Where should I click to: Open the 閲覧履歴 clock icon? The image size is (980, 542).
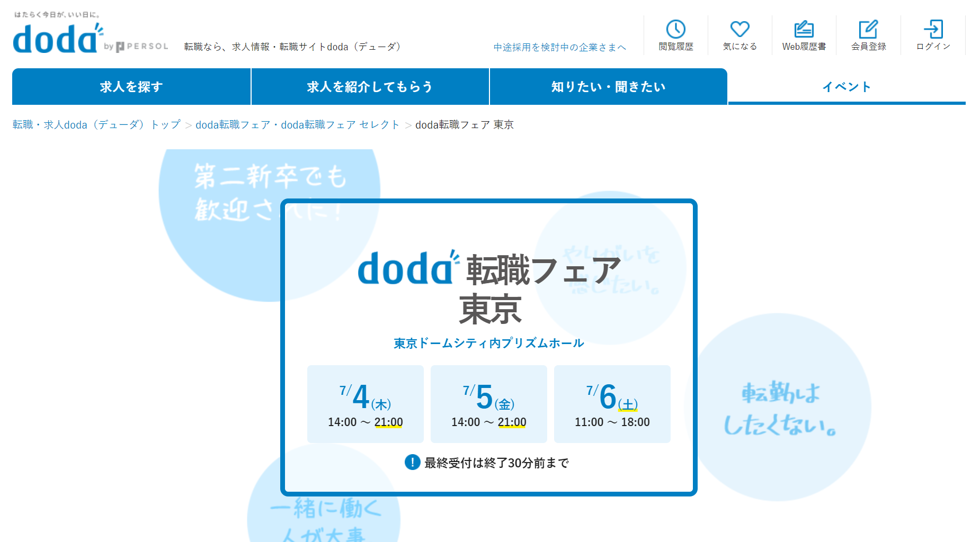(x=676, y=29)
